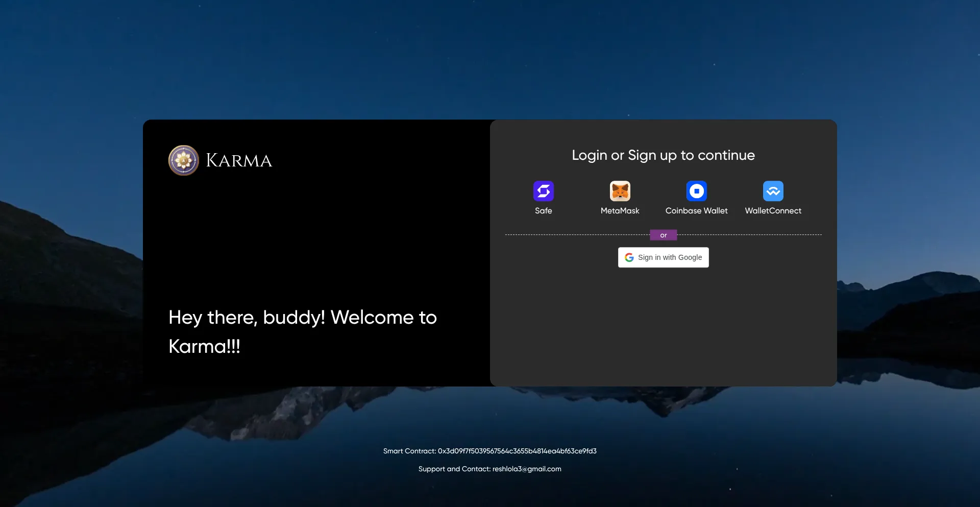
Task: Open the reshlola3@gmail.com support email
Action: pos(527,469)
